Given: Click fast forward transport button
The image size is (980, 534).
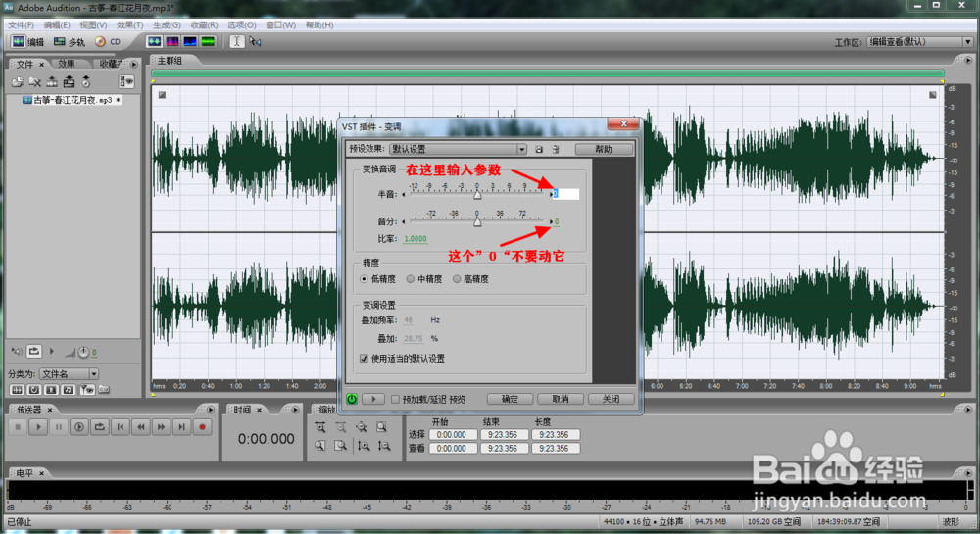Looking at the screenshot, I should pos(162,427).
